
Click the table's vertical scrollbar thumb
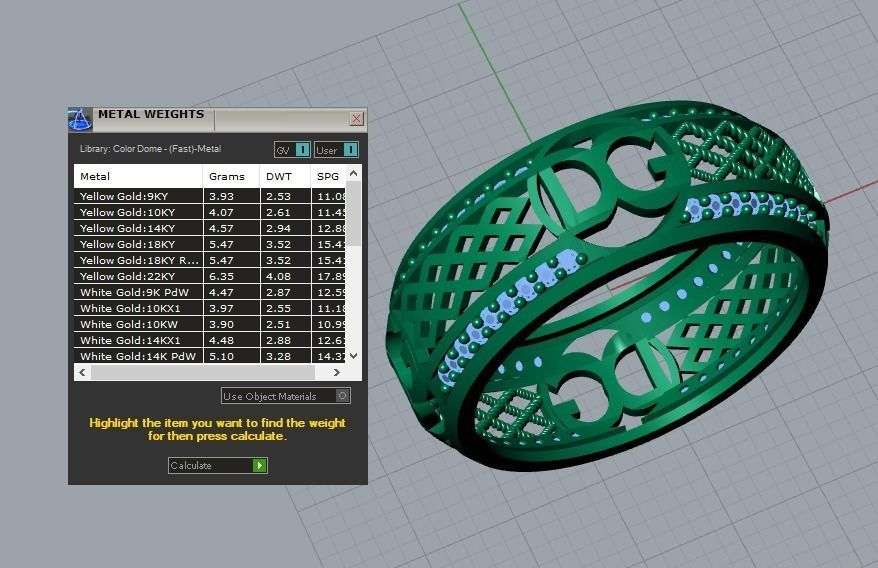(x=353, y=213)
